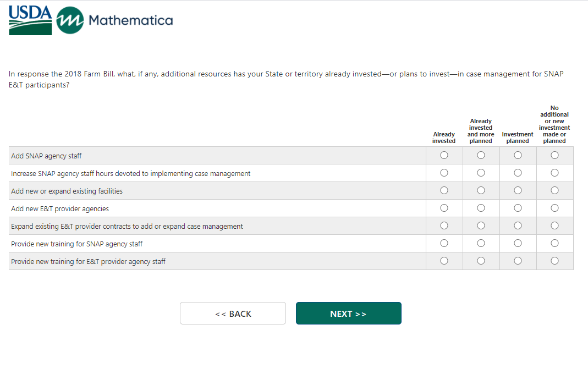
Task: Pick 'Already invested and more planned' for SNAP staff training
Action: pos(481,244)
